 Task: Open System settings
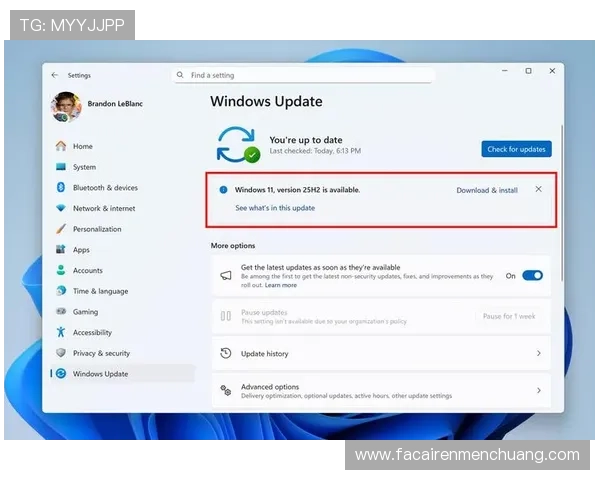(85, 167)
